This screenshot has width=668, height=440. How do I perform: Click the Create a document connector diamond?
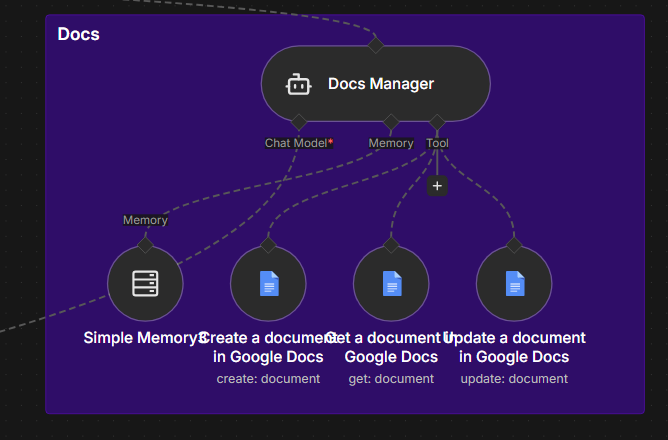pyautogui.click(x=268, y=245)
